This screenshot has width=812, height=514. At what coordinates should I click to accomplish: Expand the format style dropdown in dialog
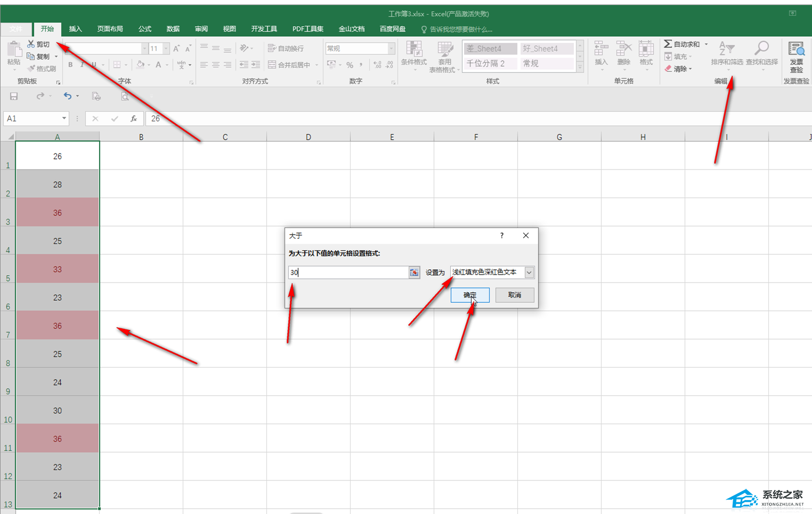coord(529,272)
